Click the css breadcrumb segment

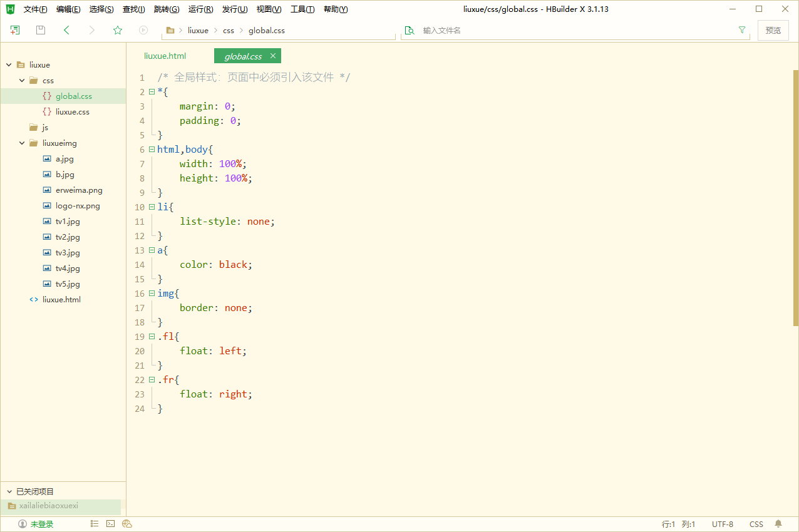coord(229,30)
